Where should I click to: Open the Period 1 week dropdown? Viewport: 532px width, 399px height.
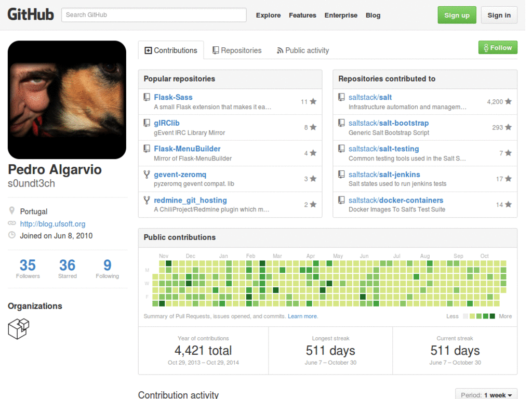(486, 395)
